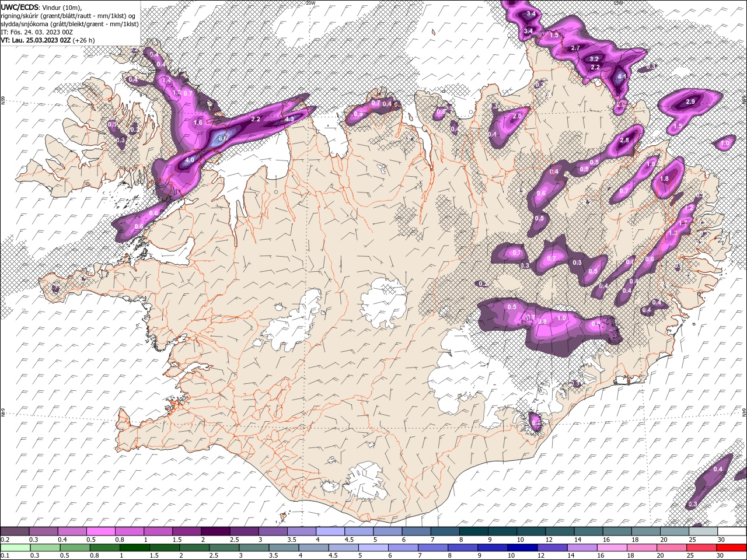Click the light pink 16 swatch in lower legend

[612, 548]
